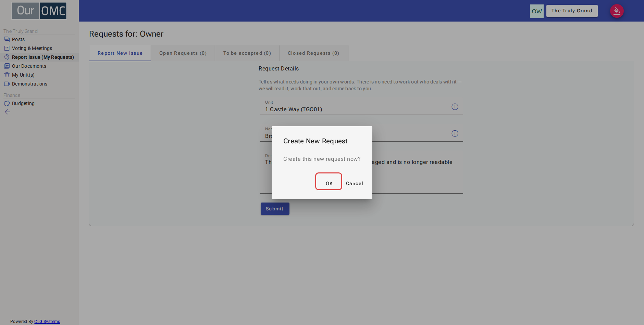Image resolution: width=644 pixels, height=325 pixels.
Task: Open Posts in the sidebar
Action: coord(18,39)
